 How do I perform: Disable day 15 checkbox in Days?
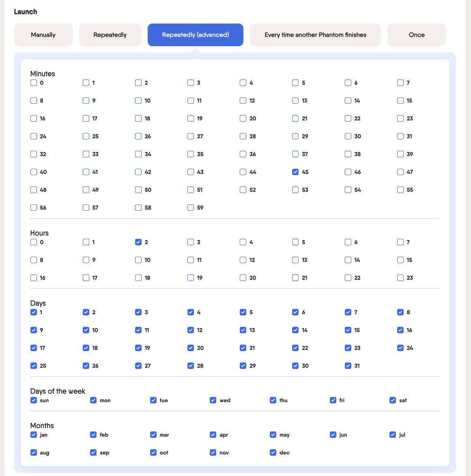coord(348,330)
